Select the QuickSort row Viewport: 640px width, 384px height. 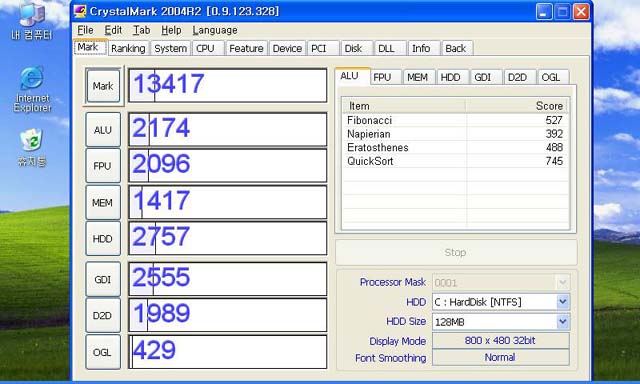[x=455, y=161]
